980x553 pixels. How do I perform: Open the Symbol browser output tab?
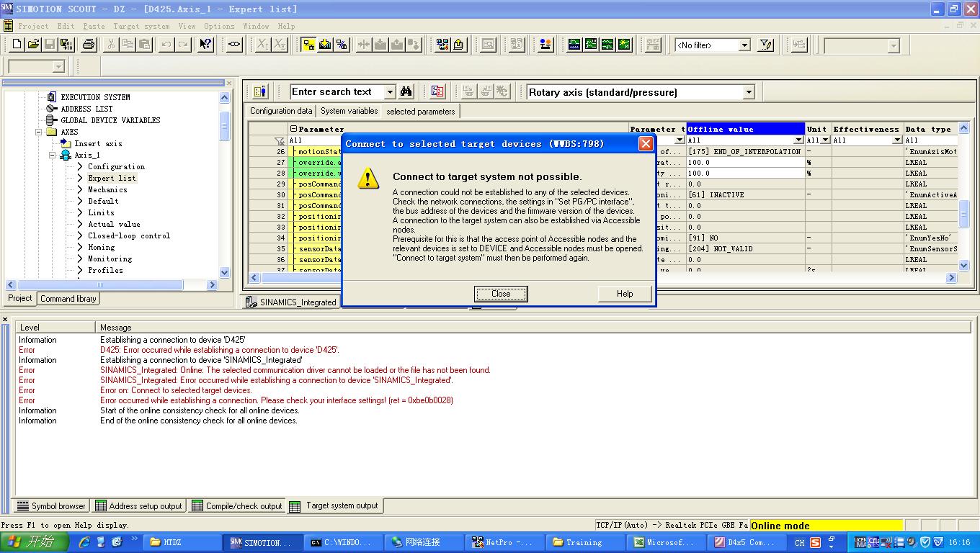coord(51,506)
